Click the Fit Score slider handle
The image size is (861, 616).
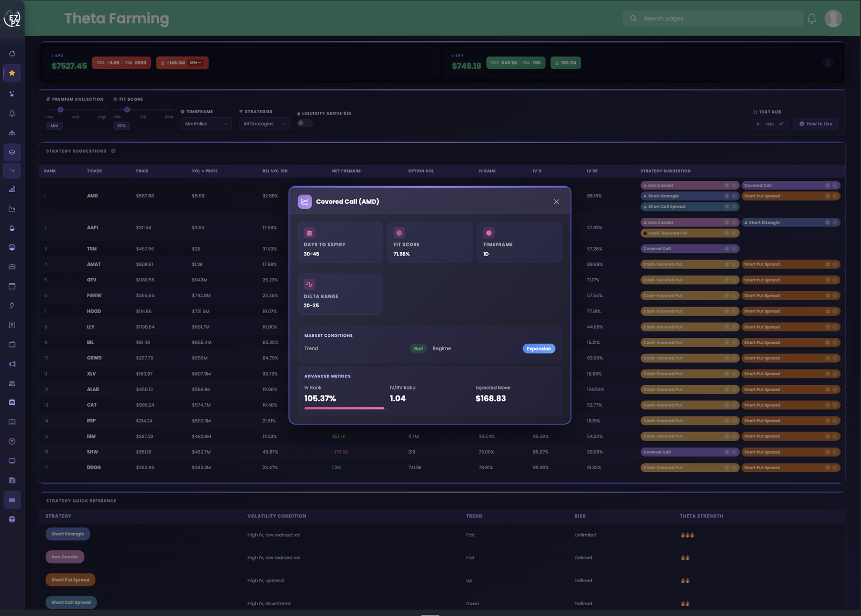click(127, 110)
